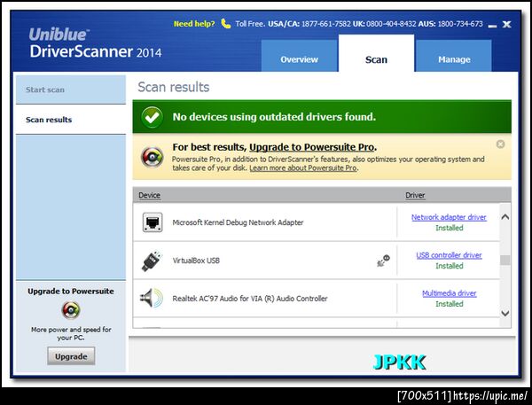The height and width of the screenshot is (405, 532).
Task: Click the No devices using outdated drivers message
Action: (274, 117)
